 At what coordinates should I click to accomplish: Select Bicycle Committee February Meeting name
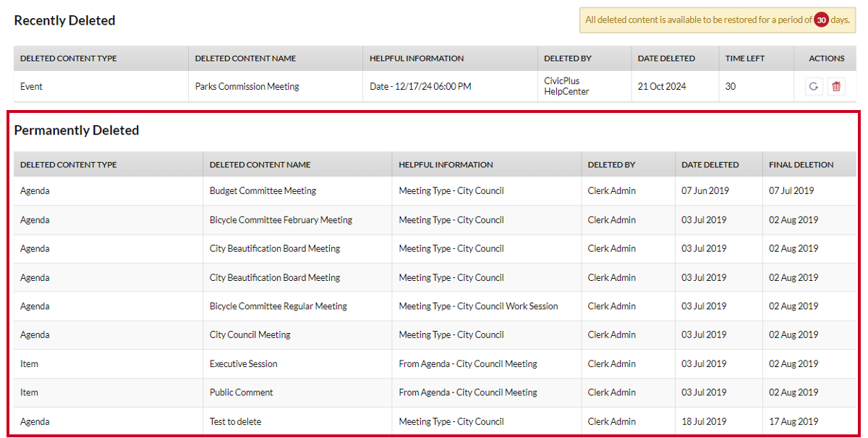(281, 220)
